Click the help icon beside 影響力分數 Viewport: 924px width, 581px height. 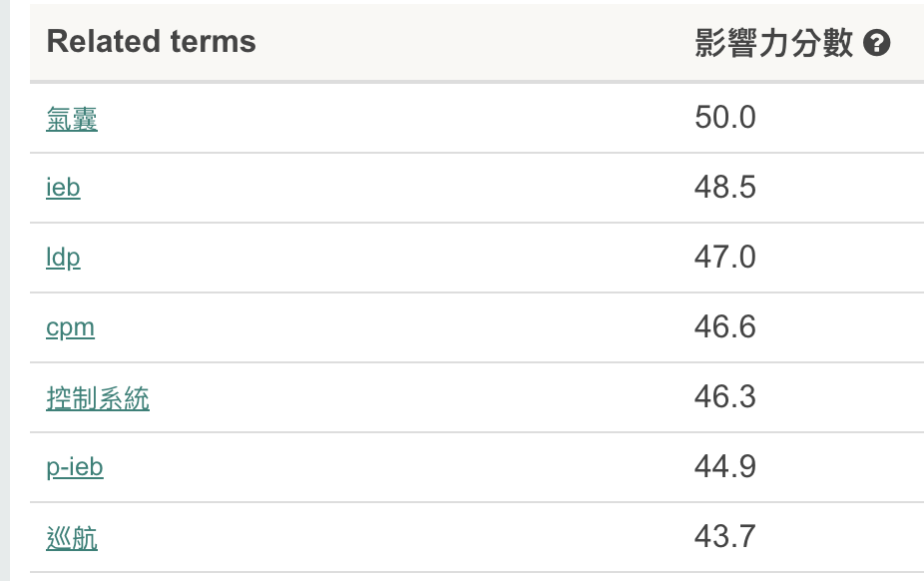pyautogui.click(x=876, y=43)
